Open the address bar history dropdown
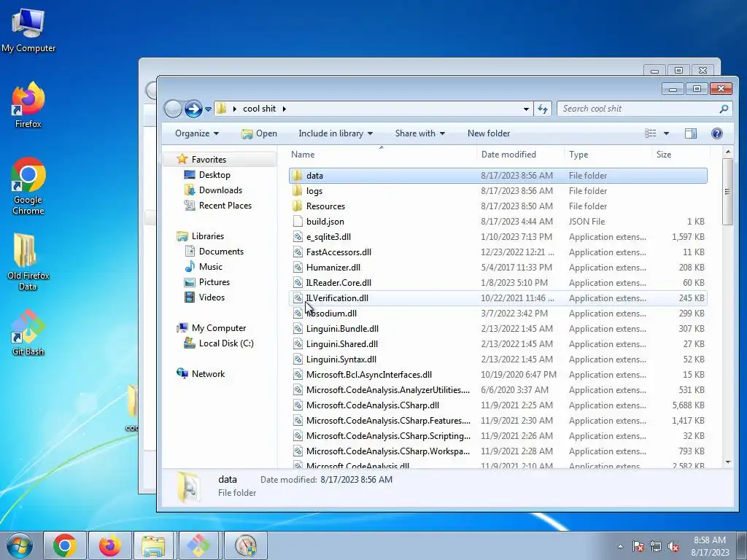Screen dimensions: 747x560 (x=526, y=109)
